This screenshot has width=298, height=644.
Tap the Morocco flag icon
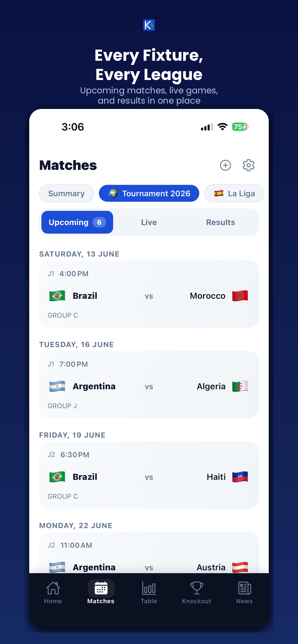click(240, 296)
